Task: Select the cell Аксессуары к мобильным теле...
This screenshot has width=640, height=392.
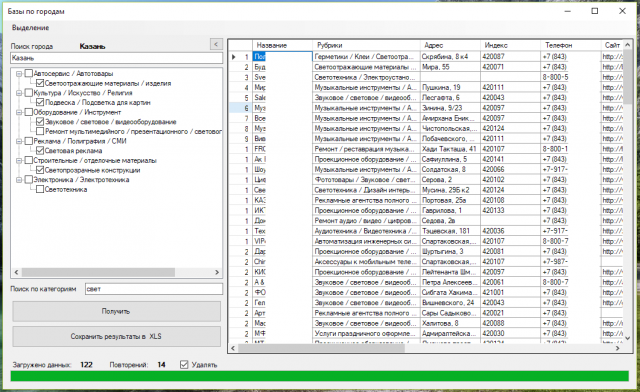Action: 366,262
